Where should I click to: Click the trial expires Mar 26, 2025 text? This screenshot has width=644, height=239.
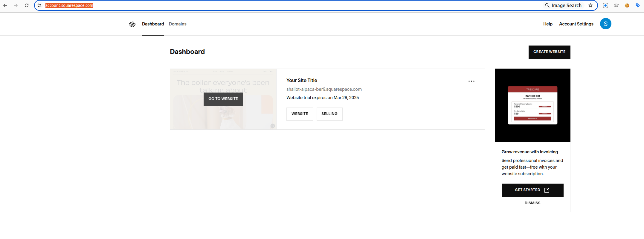tap(323, 98)
